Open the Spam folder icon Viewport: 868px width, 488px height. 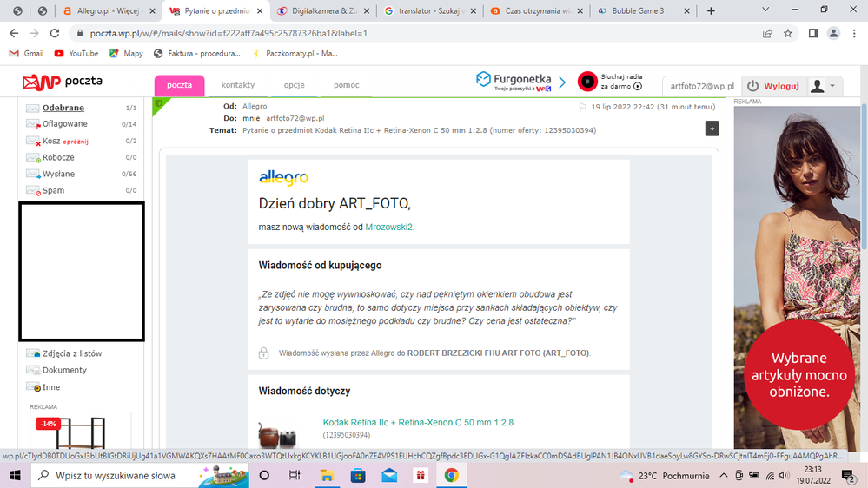(33, 190)
